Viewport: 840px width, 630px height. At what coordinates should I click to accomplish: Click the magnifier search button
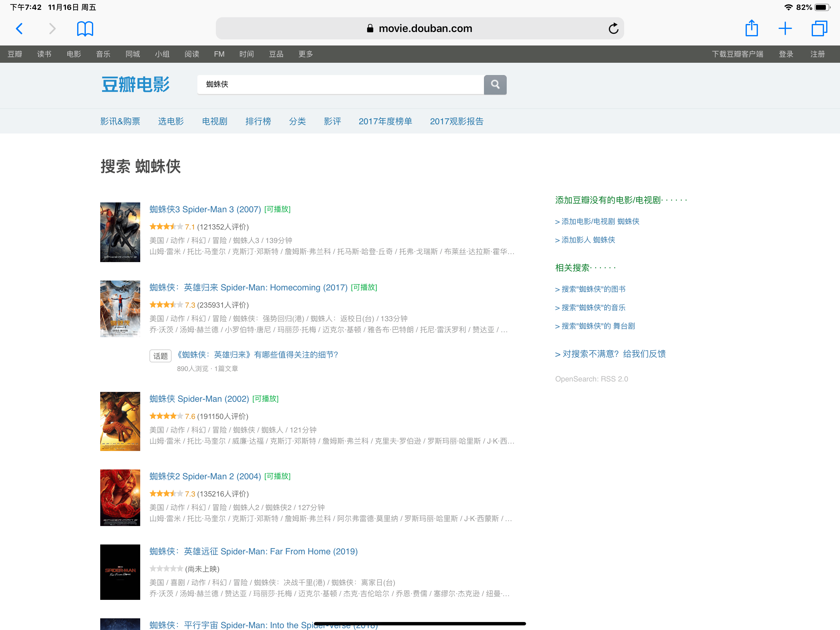click(x=495, y=84)
